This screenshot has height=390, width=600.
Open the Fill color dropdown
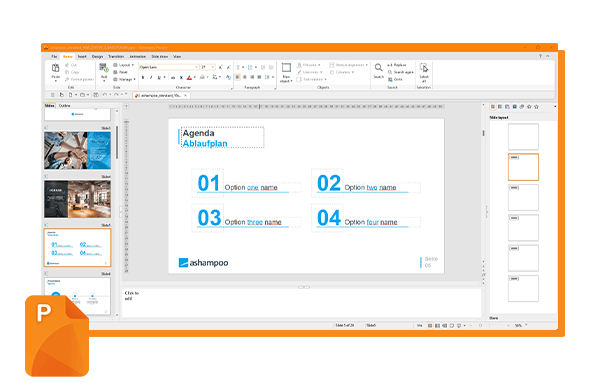[309, 65]
